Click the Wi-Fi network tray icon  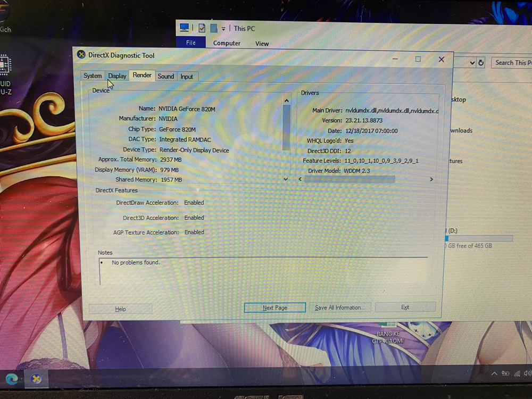click(x=517, y=373)
